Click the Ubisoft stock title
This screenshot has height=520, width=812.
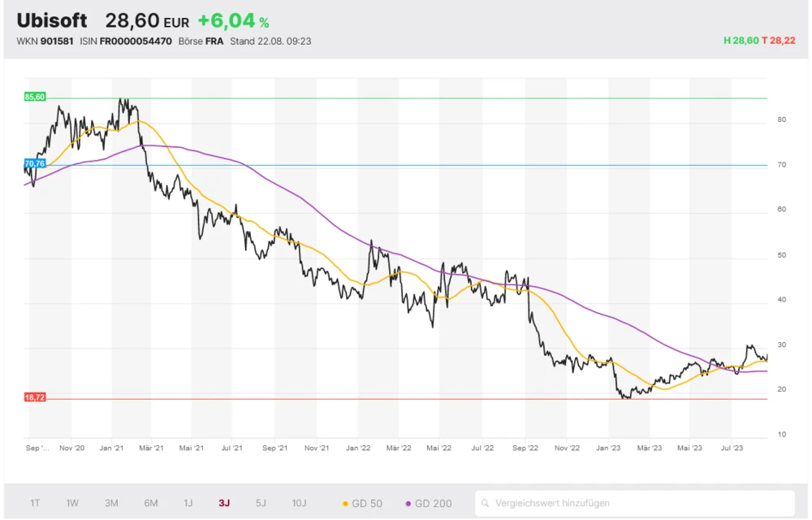pos(52,20)
